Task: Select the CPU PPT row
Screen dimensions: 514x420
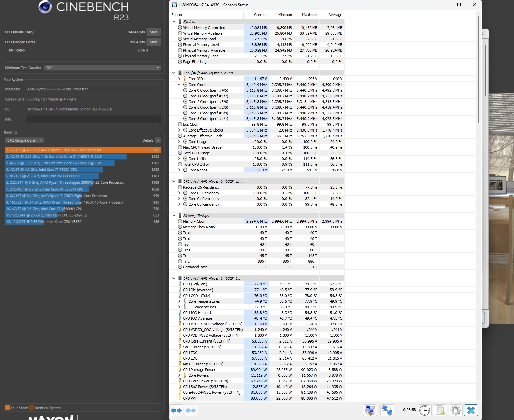Action: point(257,398)
